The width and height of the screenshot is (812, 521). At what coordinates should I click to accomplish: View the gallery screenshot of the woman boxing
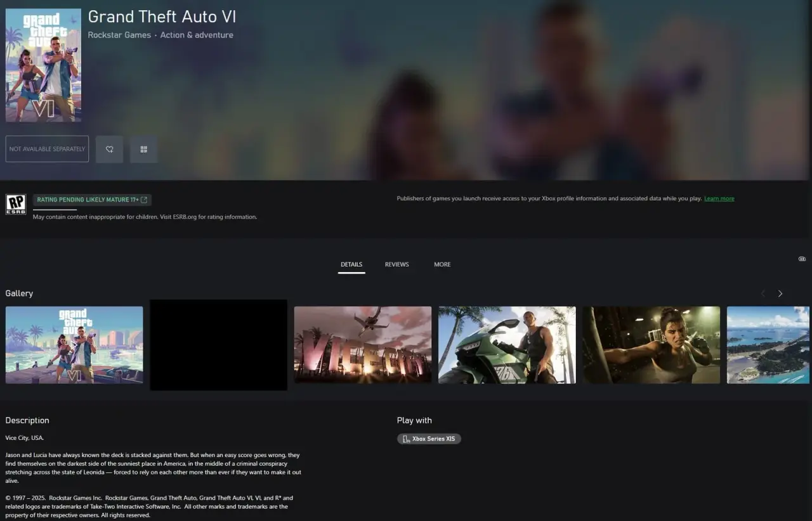tap(652, 345)
